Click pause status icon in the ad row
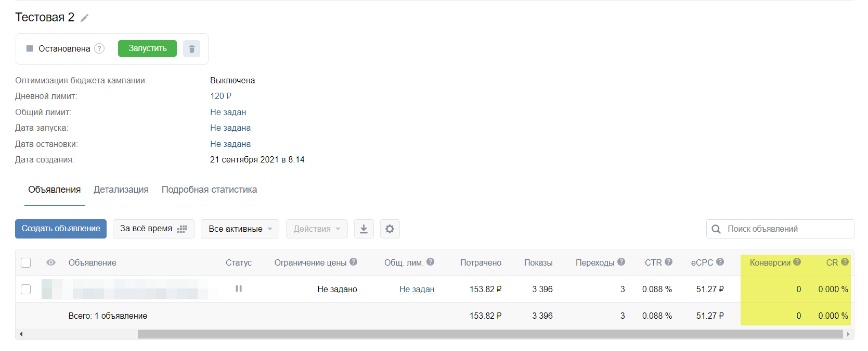The width and height of the screenshot is (868, 351). (x=239, y=289)
